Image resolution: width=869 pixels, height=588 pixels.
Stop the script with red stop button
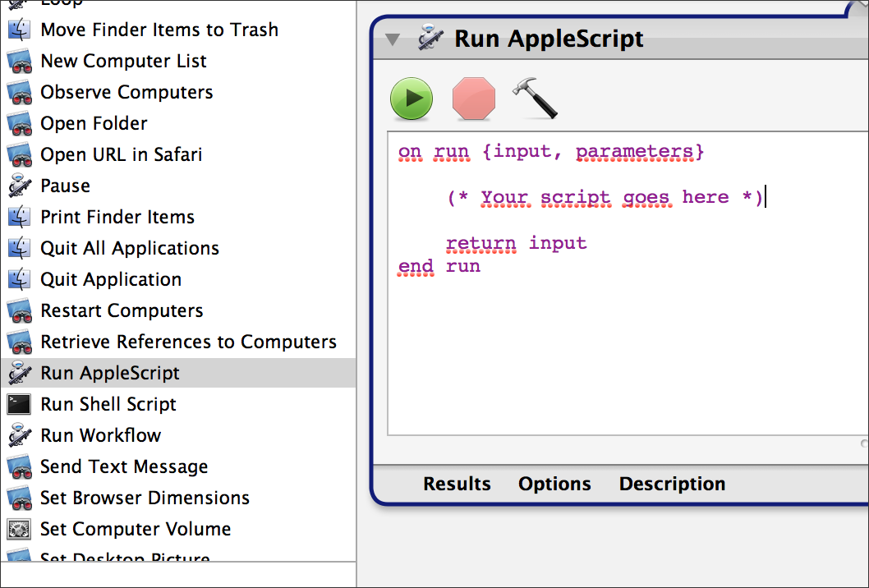coord(473,99)
